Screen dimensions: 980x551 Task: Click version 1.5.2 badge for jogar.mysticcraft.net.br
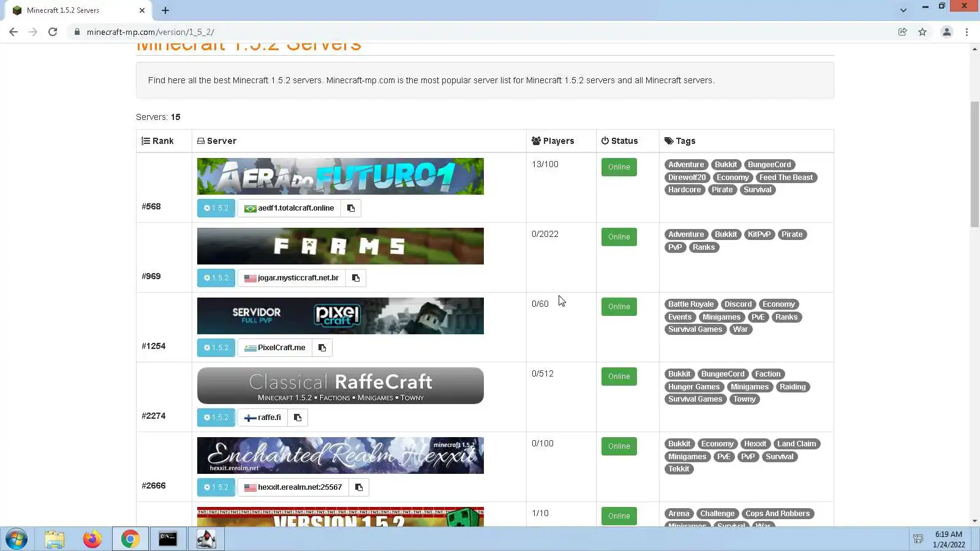[216, 278]
